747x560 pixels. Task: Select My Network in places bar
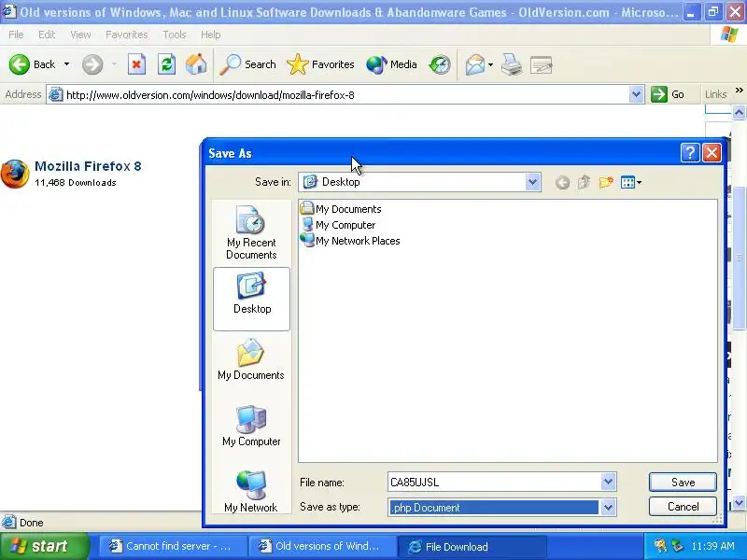tap(251, 492)
